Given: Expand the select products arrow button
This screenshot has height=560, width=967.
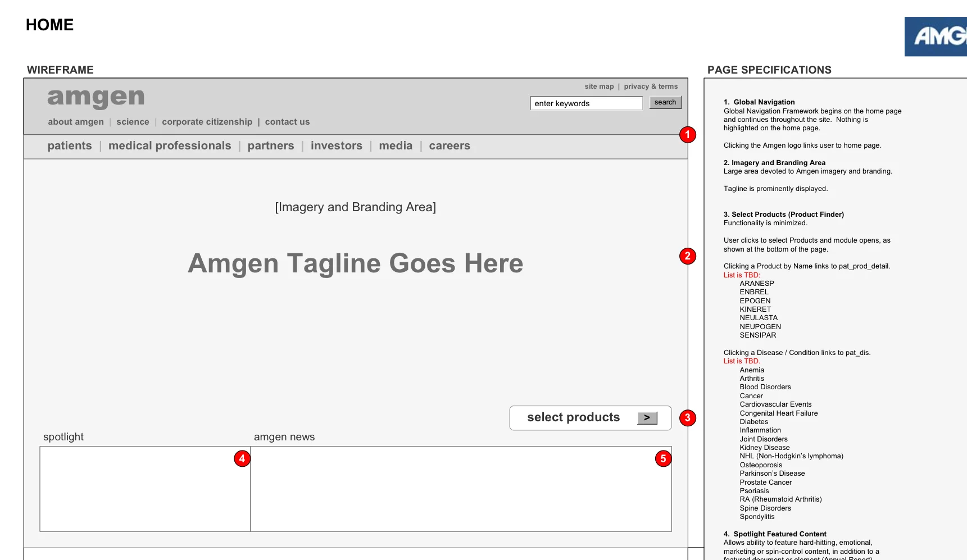Looking at the screenshot, I should (647, 418).
